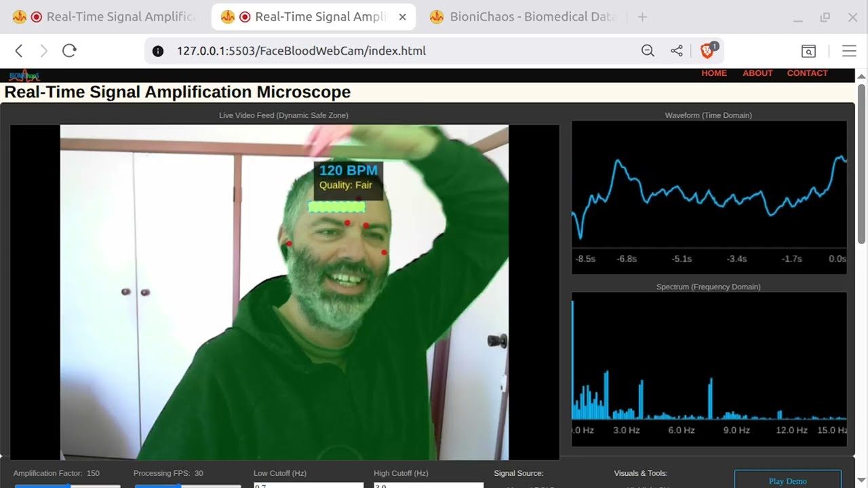Click the Play Demo button
868x488 pixels.
[x=788, y=479]
